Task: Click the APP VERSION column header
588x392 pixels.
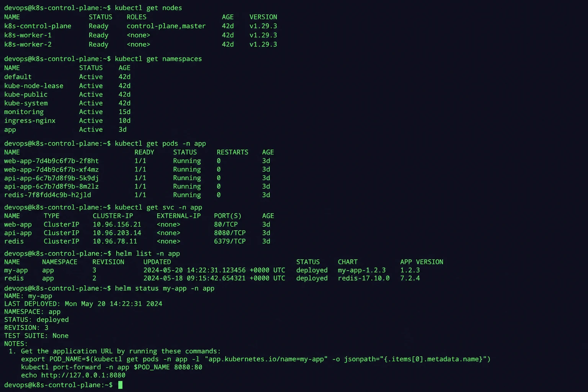Action: (x=421, y=262)
